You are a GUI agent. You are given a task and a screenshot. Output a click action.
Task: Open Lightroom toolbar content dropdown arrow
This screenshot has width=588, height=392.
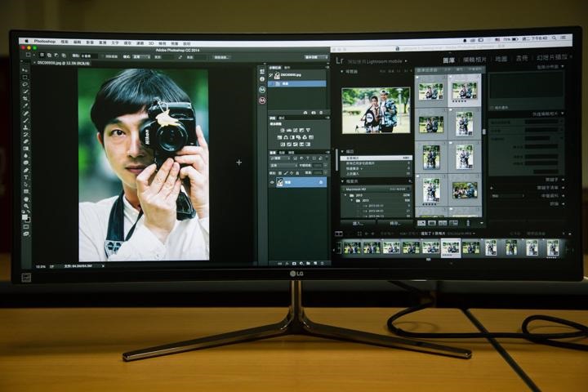coord(482,224)
